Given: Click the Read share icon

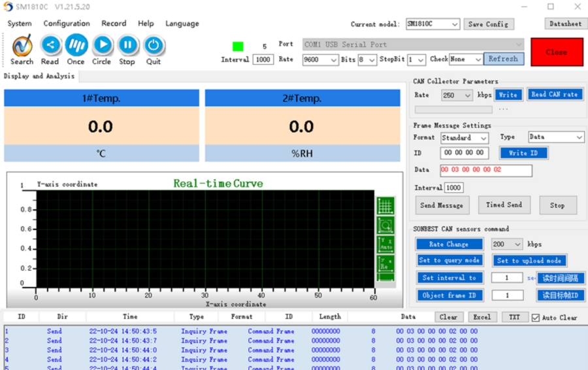Looking at the screenshot, I should pos(50,45).
